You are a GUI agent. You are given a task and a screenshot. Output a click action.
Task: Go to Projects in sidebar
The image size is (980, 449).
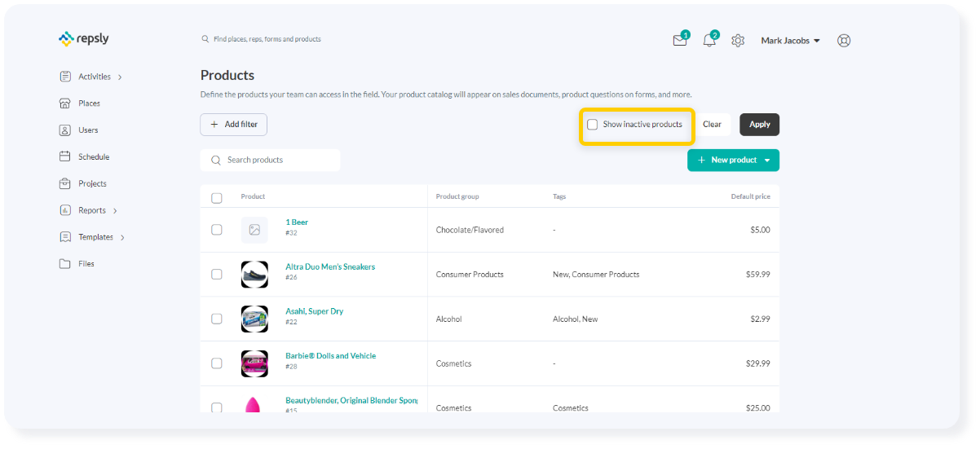pos(92,183)
